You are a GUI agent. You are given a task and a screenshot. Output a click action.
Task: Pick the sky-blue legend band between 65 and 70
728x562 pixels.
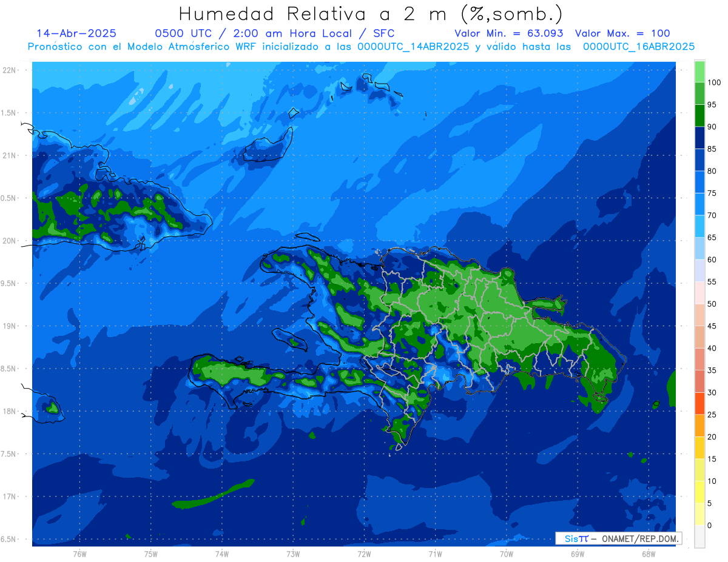coord(699,226)
